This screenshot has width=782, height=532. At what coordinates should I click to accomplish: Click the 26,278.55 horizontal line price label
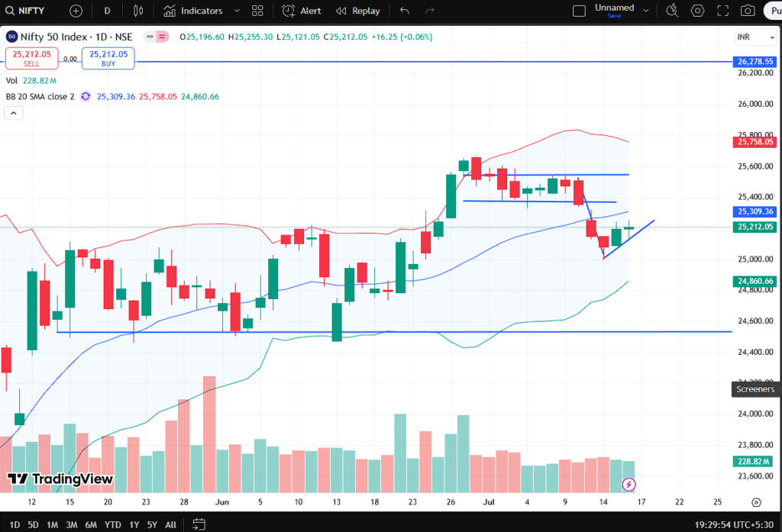pyautogui.click(x=755, y=61)
